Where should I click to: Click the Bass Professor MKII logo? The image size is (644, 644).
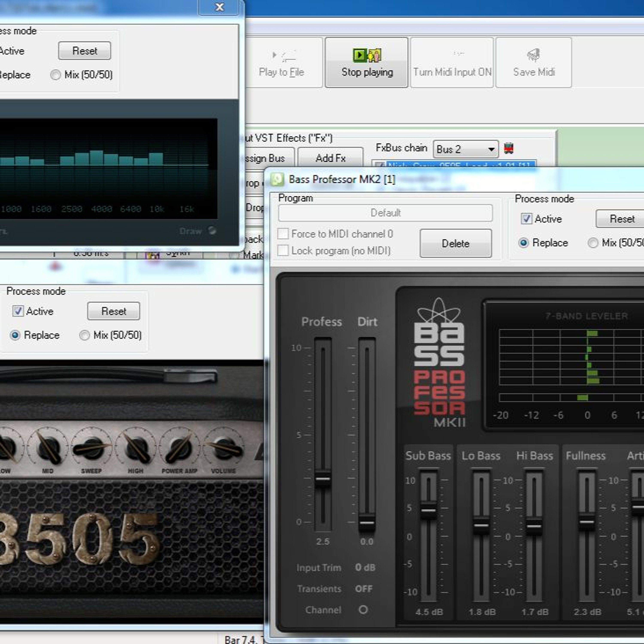tap(439, 363)
